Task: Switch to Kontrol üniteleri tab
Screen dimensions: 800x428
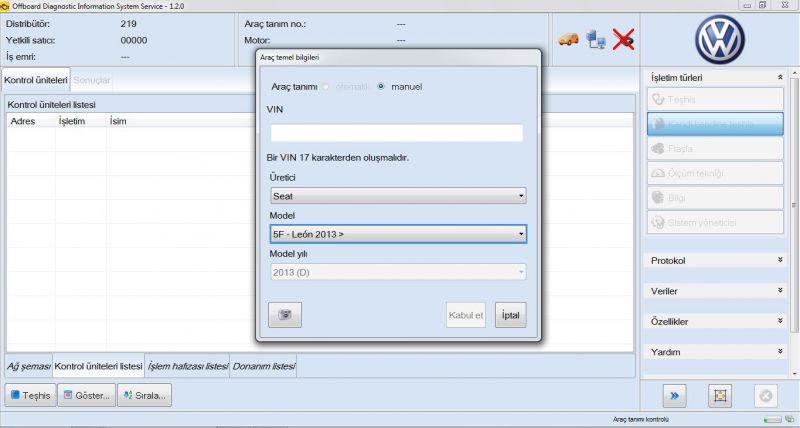Action: (36, 80)
